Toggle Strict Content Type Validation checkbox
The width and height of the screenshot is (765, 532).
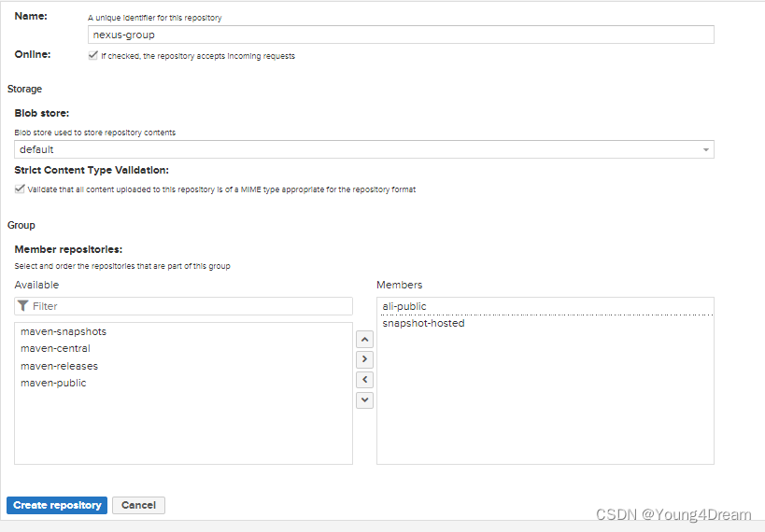coord(21,189)
